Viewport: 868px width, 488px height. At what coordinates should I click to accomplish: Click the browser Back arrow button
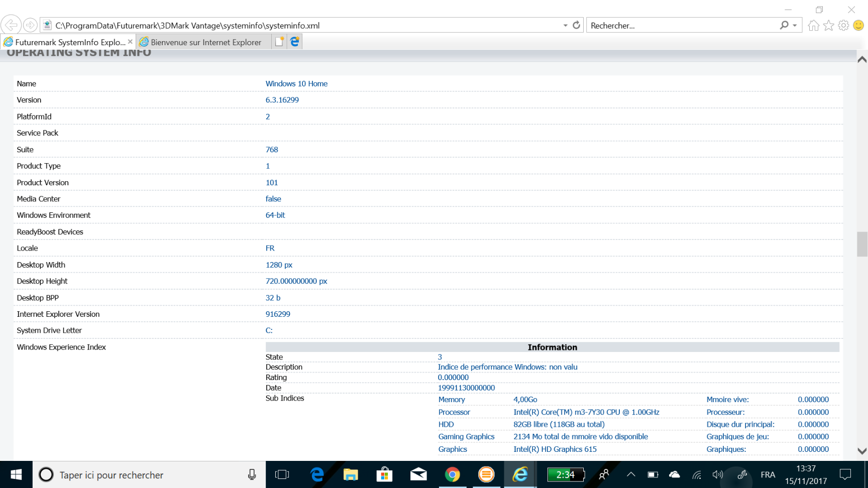click(11, 25)
